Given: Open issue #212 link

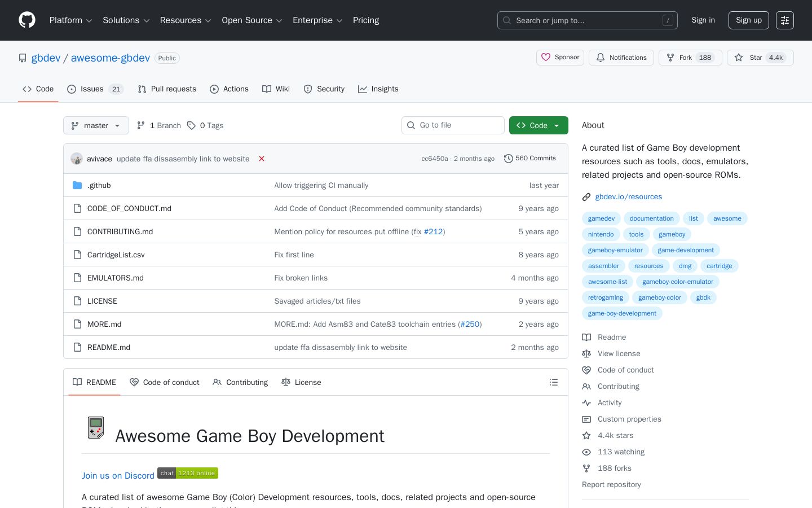Looking at the screenshot, I should pyautogui.click(x=433, y=231).
